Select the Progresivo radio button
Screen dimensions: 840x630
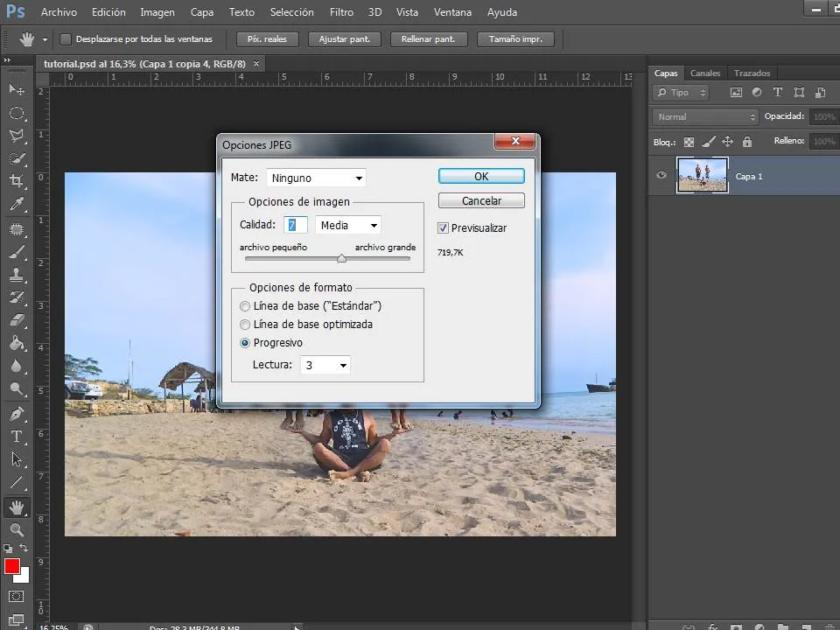click(245, 343)
